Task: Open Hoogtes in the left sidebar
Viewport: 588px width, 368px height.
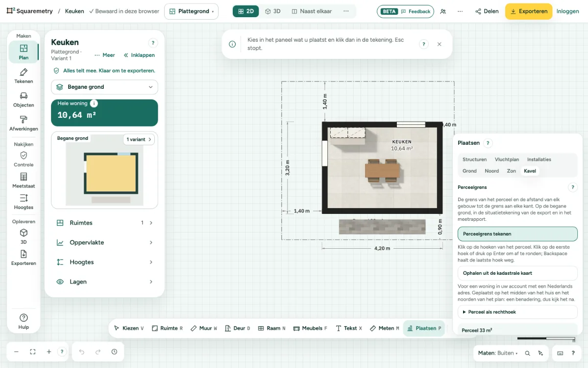Action: (x=24, y=202)
